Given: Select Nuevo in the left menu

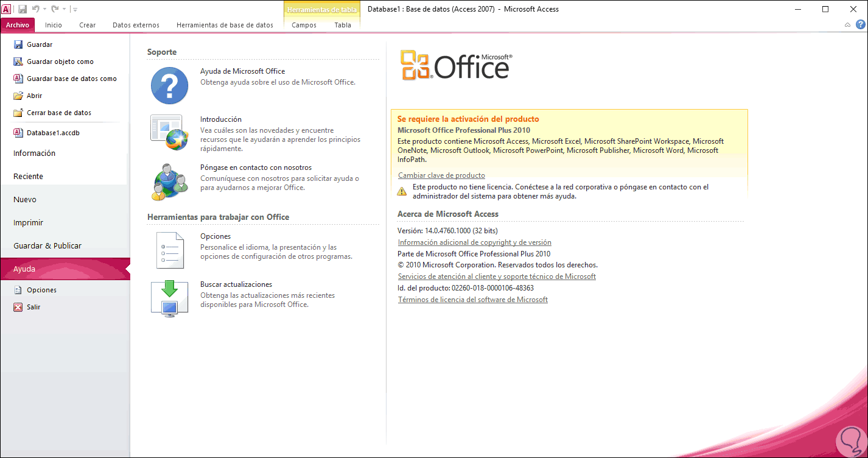Looking at the screenshot, I should click(65, 200).
